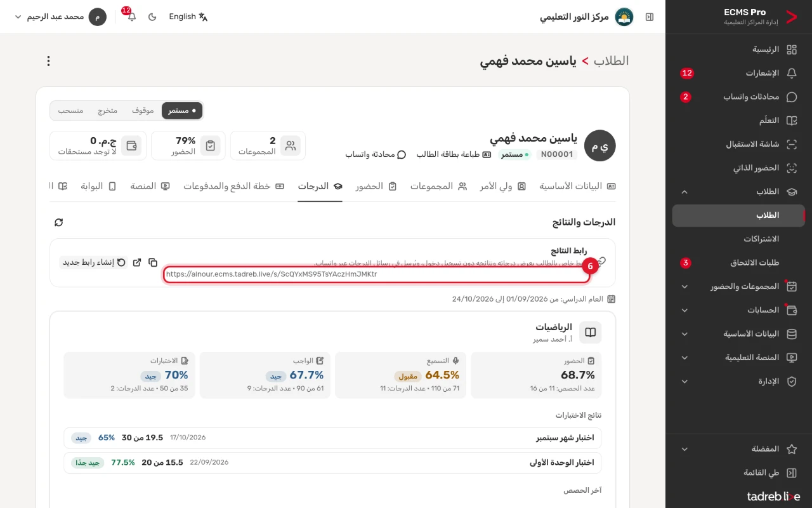The width and height of the screenshot is (812, 508).
Task: Expand المنصة التعليمية sidebar section
Action: tap(738, 358)
